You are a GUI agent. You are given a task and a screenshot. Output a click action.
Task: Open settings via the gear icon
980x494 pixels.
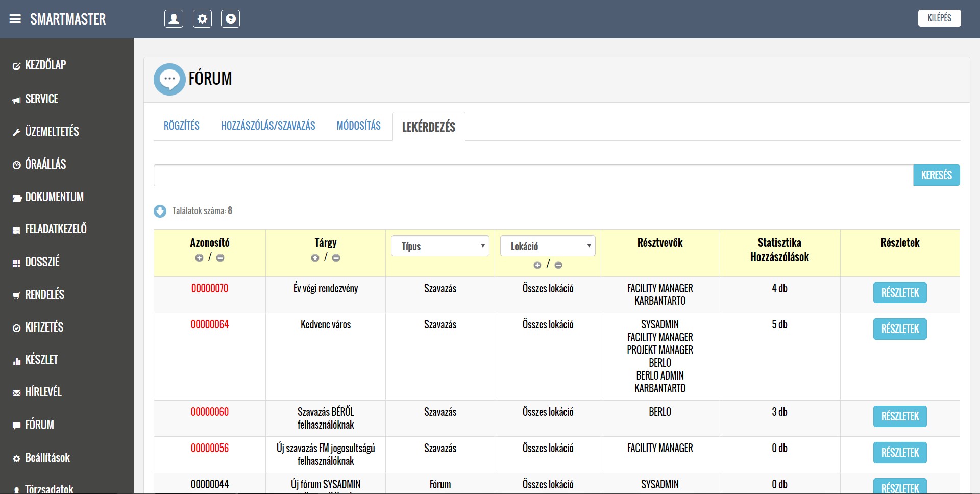202,19
